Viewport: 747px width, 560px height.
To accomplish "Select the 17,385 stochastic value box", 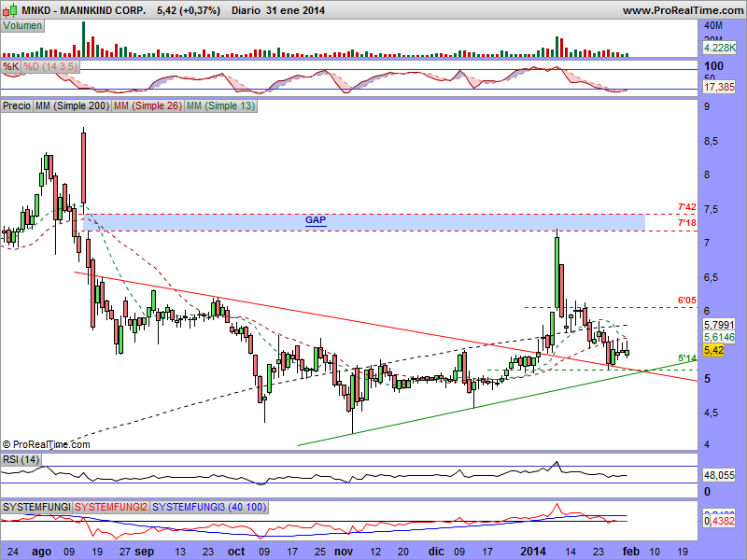I will (719, 87).
